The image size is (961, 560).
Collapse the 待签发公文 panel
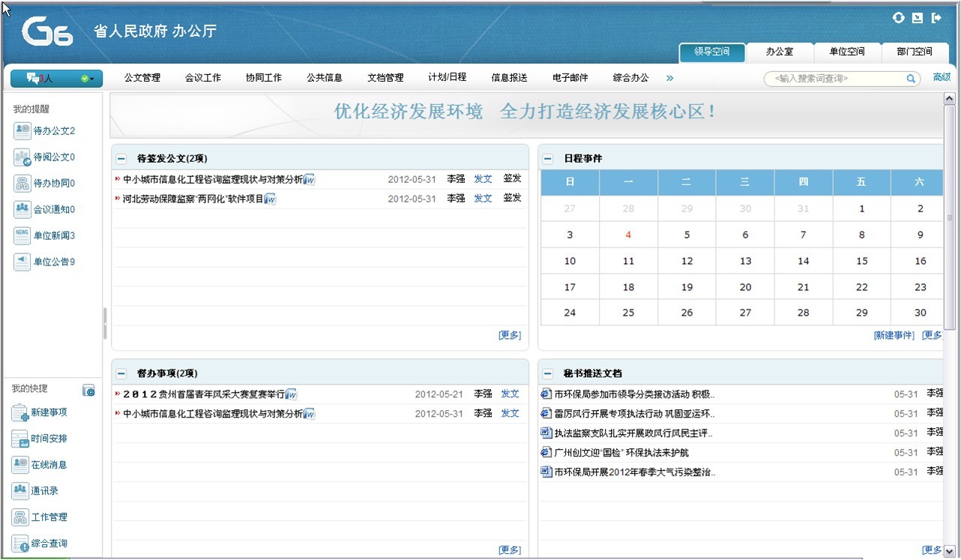click(121, 159)
